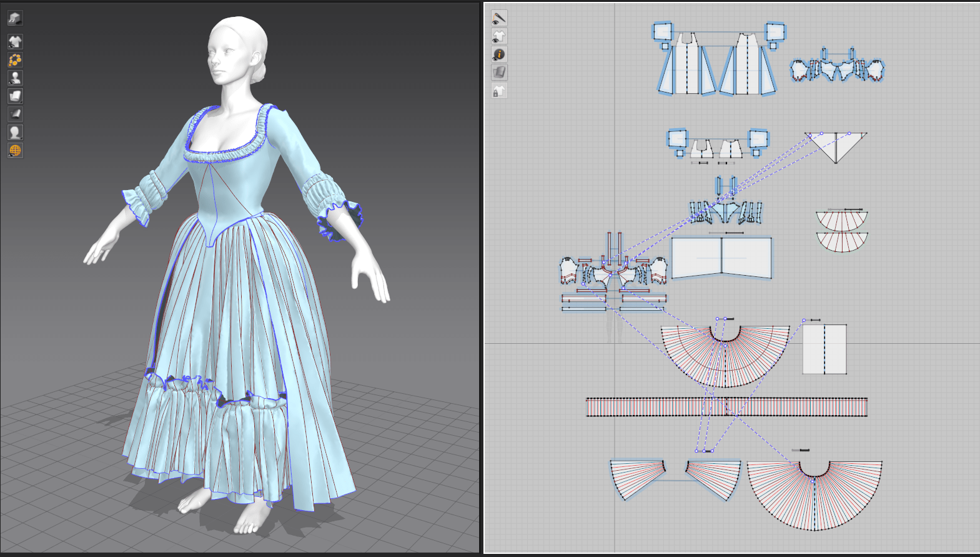The width and height of the screenshot is (980, 557).
Task: Show the orange arrangement points
Action: point(15,60)
